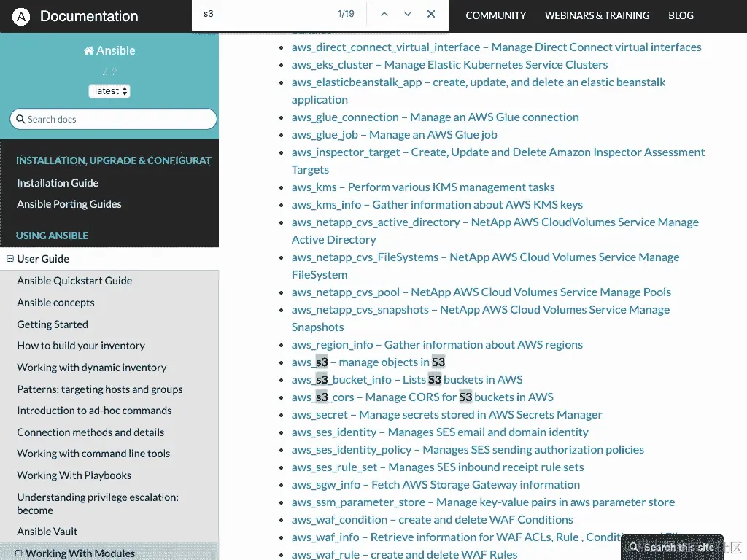This screenshot has width=747, height=560.
Task: Click the Ansible home icon
Action: click(88, 50)
